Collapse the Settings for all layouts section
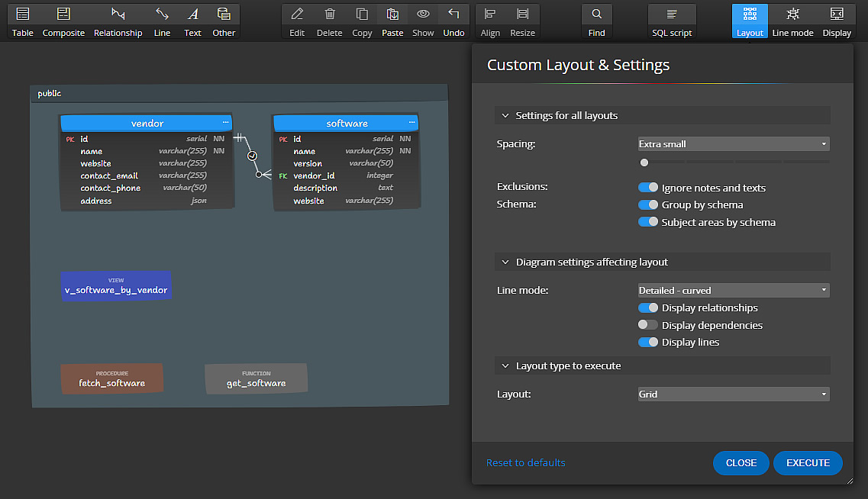The image size is (868, 499). tap(505, 115)
